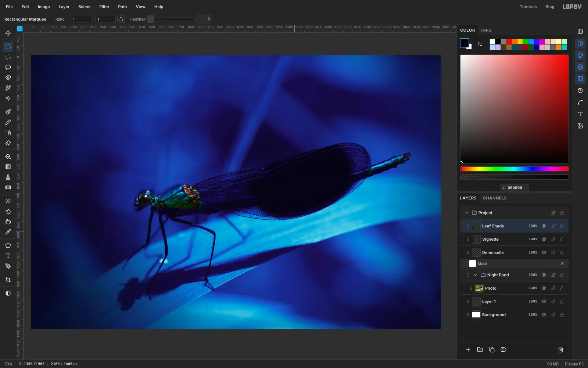Pick the Lasso tool
Screen dimensions: 588x368
[8, 67]
